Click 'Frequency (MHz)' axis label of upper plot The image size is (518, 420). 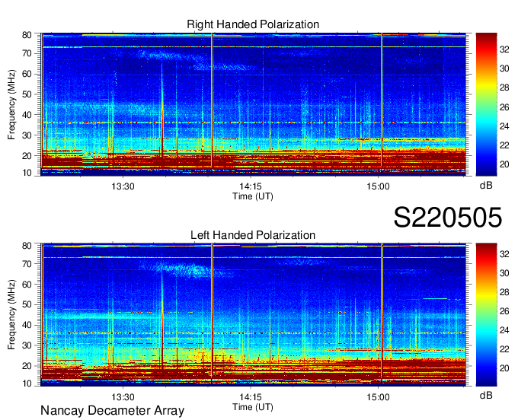[11, 104]
